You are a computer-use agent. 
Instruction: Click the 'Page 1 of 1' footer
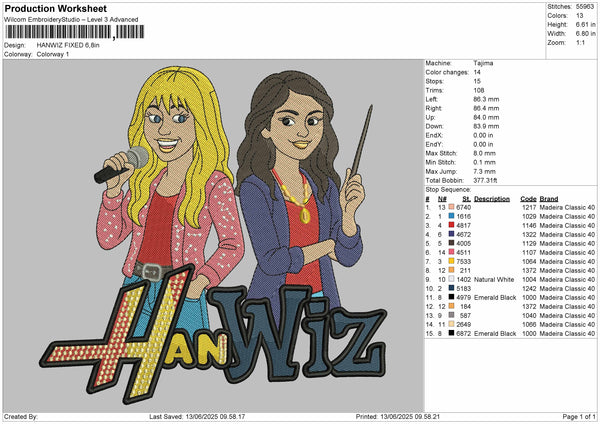[579, 416]
